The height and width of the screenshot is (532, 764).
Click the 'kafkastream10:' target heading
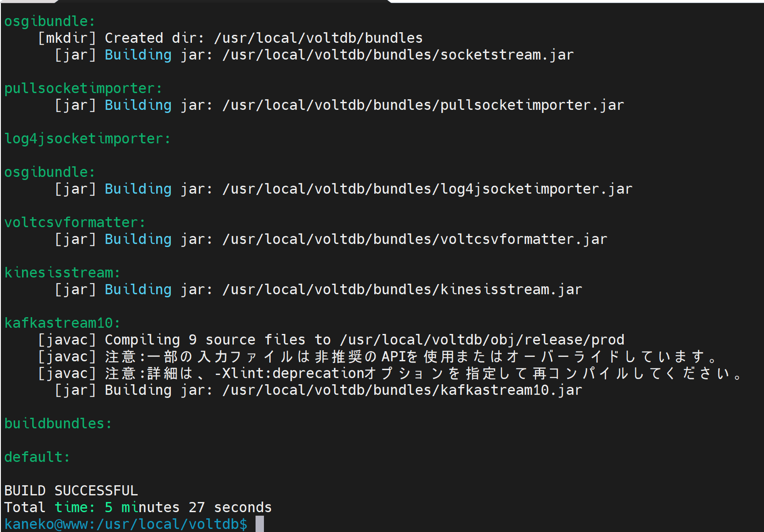(x=62, y=323)
